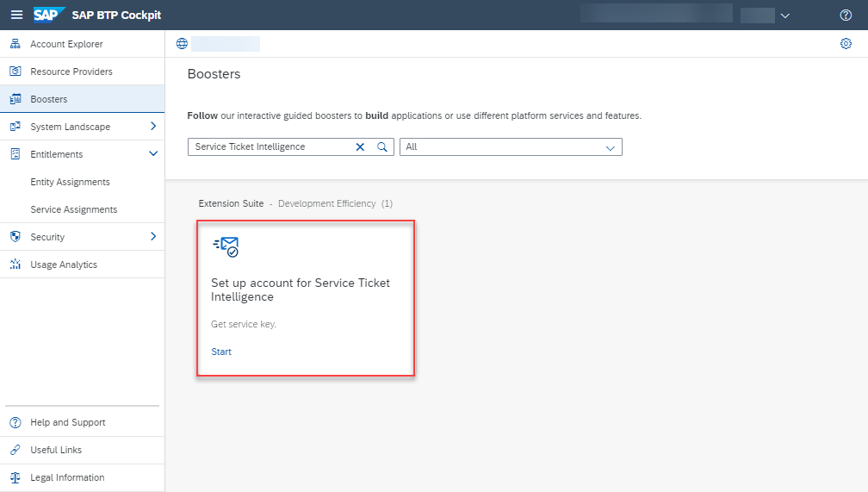The width and height of the screenshot is (868, 492).
Task: Open the user account dropdown arrow
Action: point(785,16)
